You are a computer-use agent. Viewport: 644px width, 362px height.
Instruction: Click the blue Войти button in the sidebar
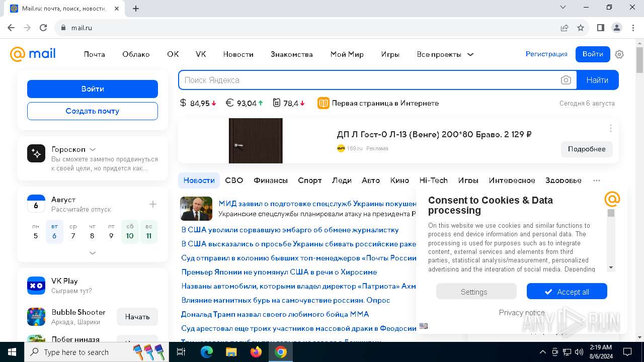point(93,89)
